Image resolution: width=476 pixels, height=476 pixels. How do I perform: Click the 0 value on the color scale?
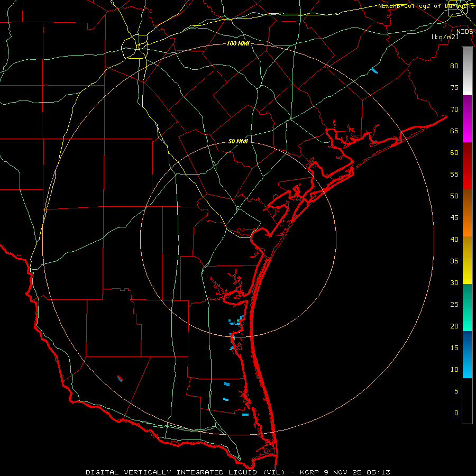pos(456,413)
